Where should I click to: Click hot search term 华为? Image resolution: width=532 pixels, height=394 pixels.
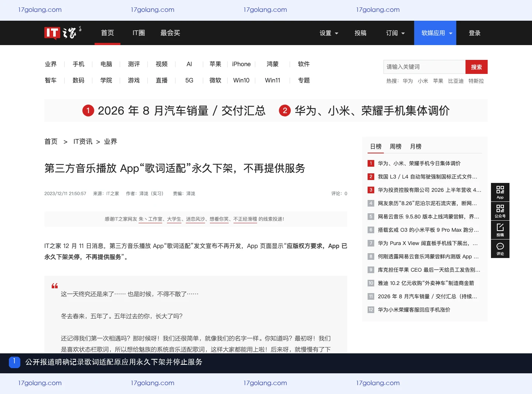click(x=408, y=81)
